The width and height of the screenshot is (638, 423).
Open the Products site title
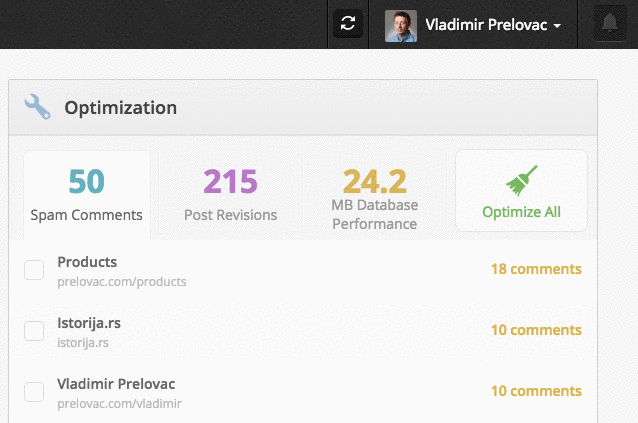click(87, 262)
